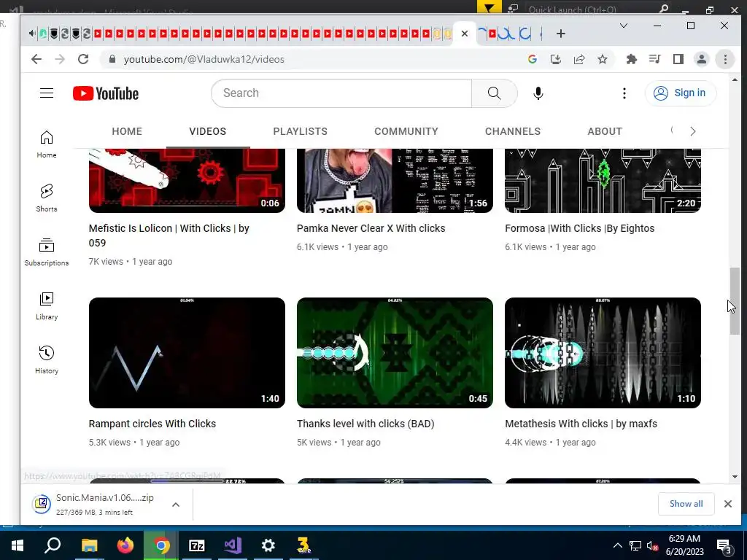The width and height of the screenshot is (747, 560).
Task: Select the VIDEOS channel tab
Action: [208, 131]
